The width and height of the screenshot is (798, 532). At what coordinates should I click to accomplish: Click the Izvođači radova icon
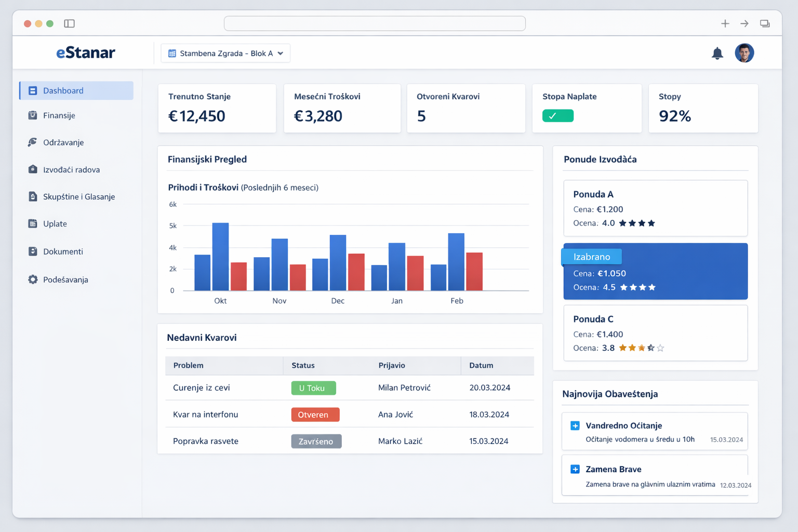pos(32,169)
